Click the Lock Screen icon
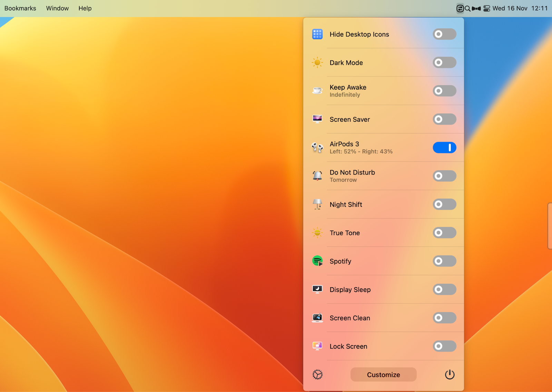The width and height of the screenshot is (552, 392). [317, 346]
